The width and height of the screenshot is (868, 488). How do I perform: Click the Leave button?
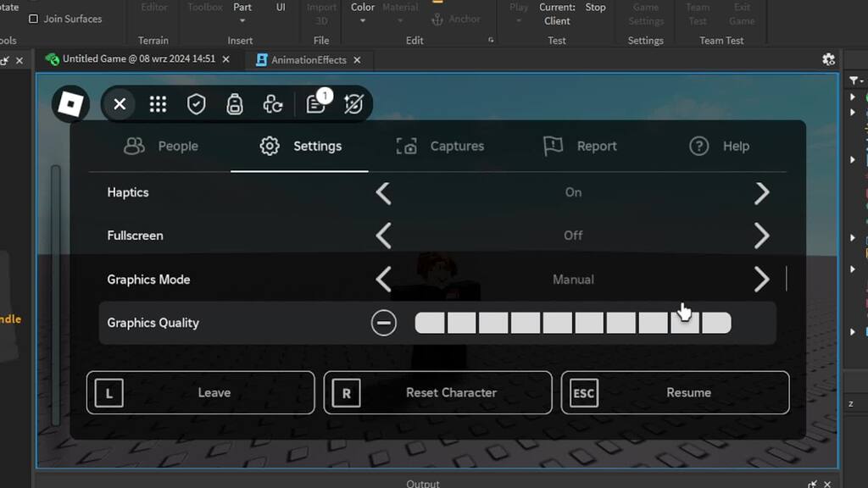pos(200,392)
